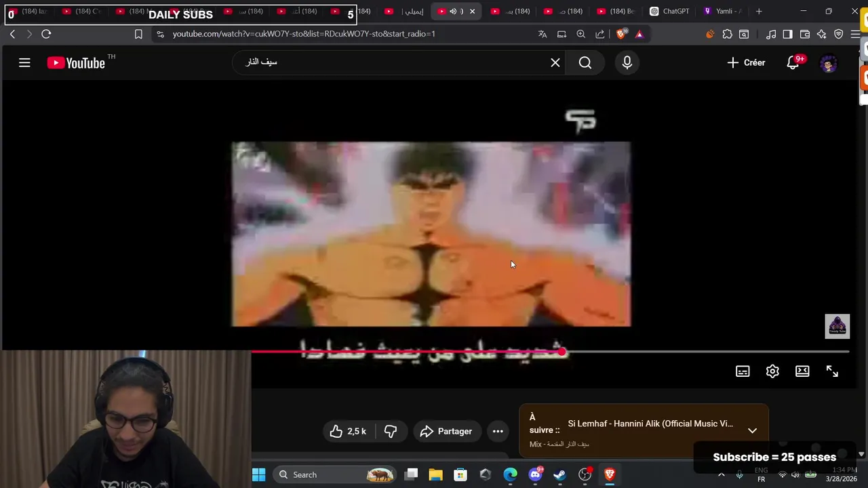
Task: Open the Brave Wallet icon
Action: [805, 34]
